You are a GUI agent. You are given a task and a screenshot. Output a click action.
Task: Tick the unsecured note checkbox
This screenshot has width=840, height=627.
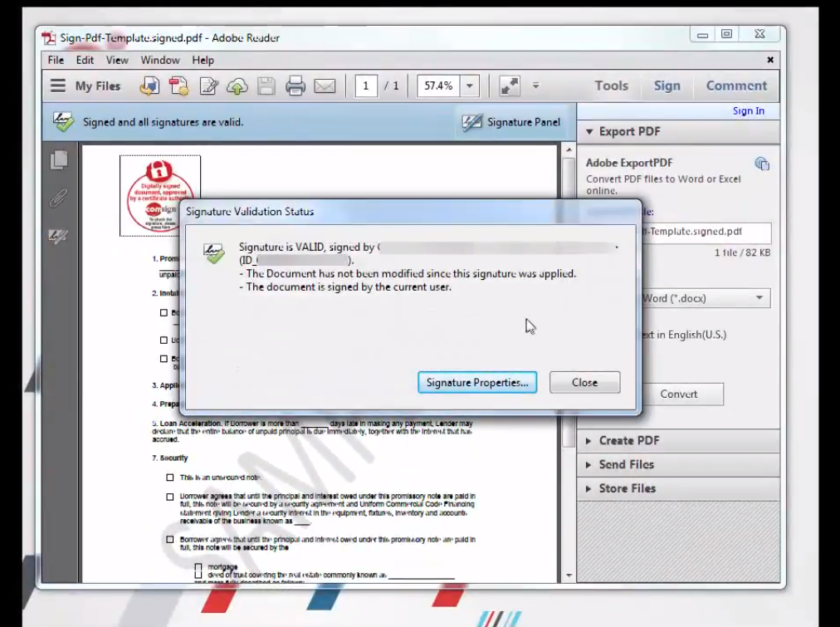169,477
